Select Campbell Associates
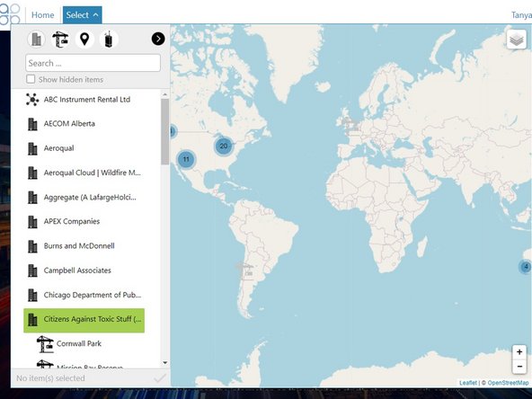532x399 pixels. [x=77, y=270]
